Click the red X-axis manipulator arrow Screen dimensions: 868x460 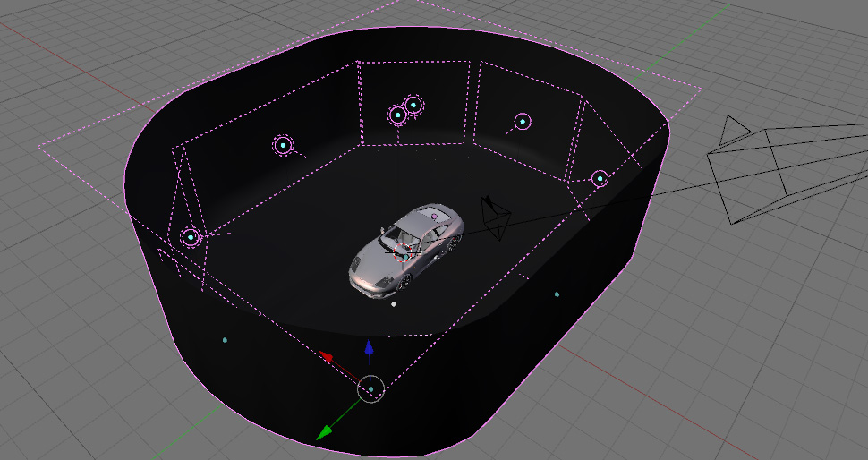(327, 356)
